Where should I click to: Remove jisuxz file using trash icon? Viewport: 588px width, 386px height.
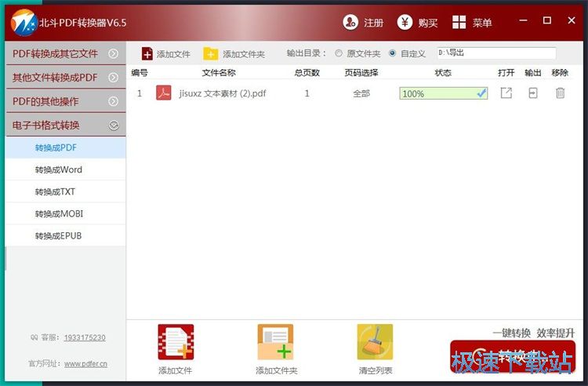(561, 93)
